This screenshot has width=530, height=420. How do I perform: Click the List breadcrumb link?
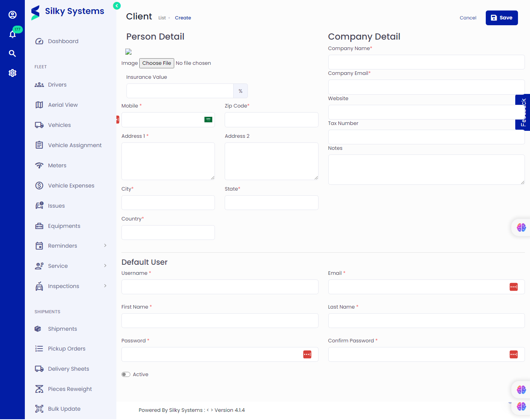pyautogui.click(x=162, y=18)
